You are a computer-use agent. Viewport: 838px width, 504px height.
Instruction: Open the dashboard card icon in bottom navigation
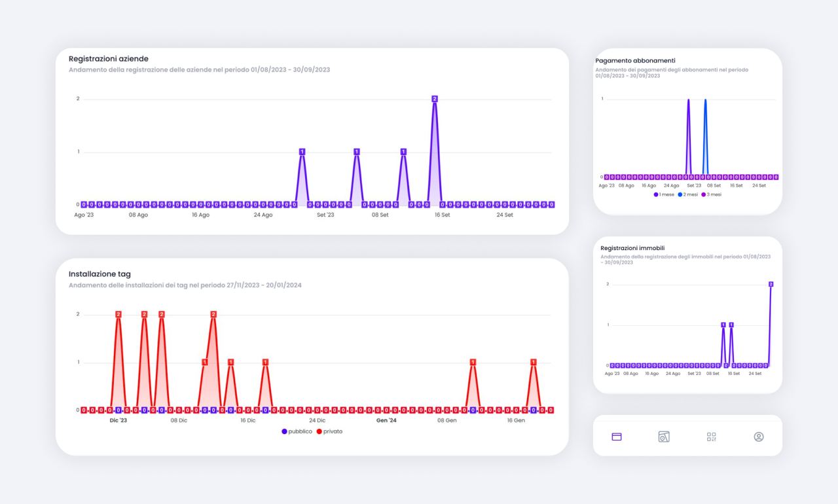[616, 437]
